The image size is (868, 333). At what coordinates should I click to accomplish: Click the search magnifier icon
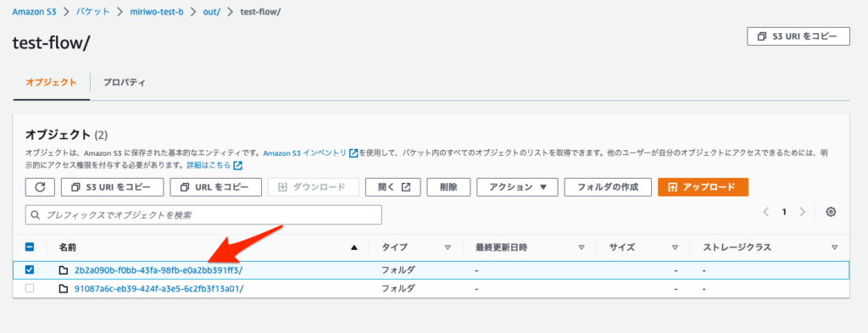(x=36, y=214)
